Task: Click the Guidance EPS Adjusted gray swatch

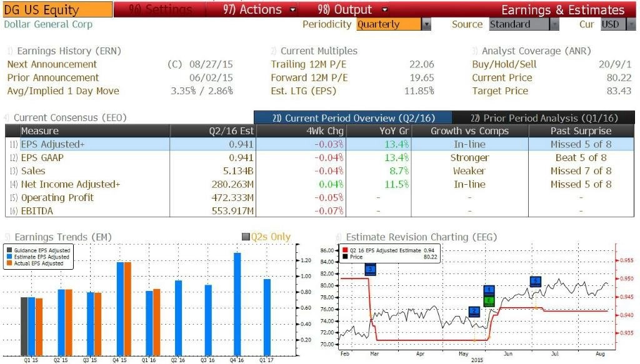Action: pos(9,250)
